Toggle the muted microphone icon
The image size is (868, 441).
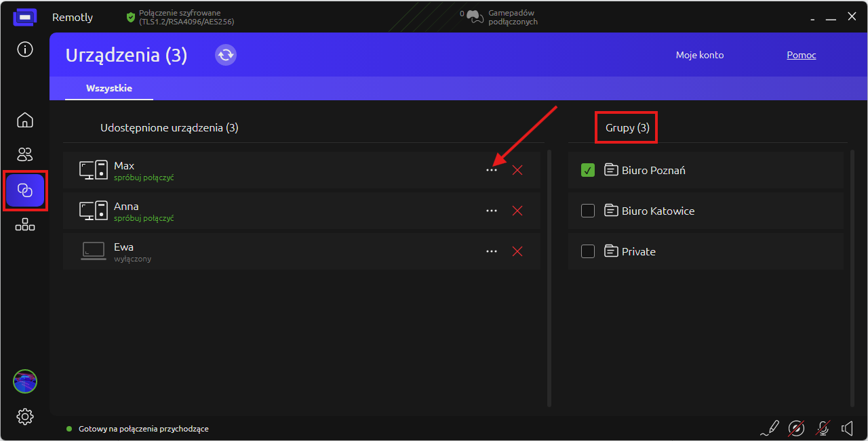tap(823, 428)
